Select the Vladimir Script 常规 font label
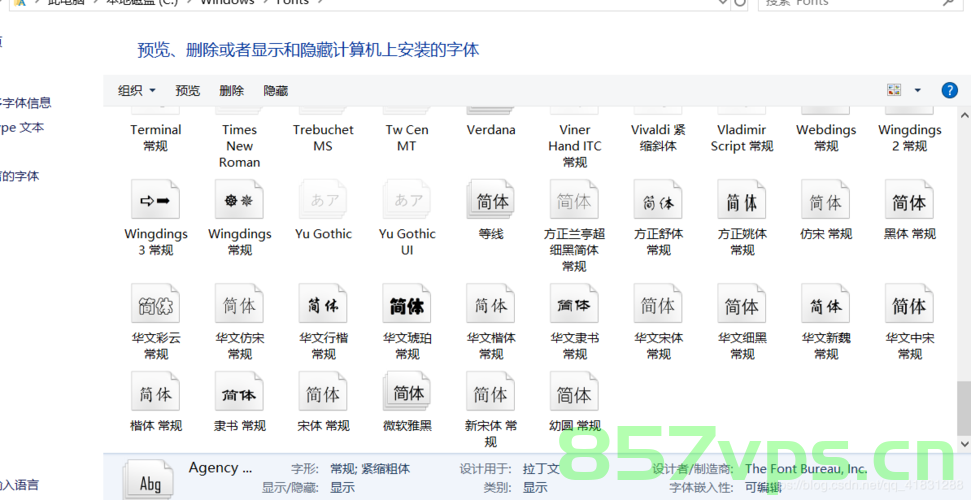The width and height of the screenshot is (971, 500). click(742, 138)
